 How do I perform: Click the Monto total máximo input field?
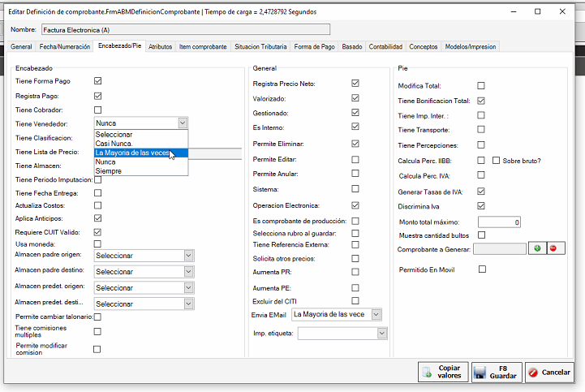point(499,222)
